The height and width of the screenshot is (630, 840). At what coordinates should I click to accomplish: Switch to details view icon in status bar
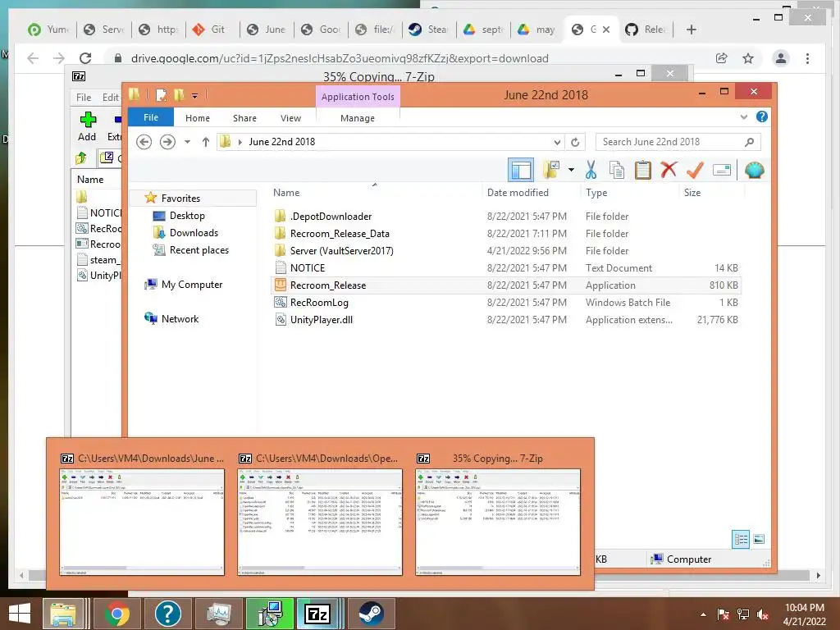coord(741,539)
